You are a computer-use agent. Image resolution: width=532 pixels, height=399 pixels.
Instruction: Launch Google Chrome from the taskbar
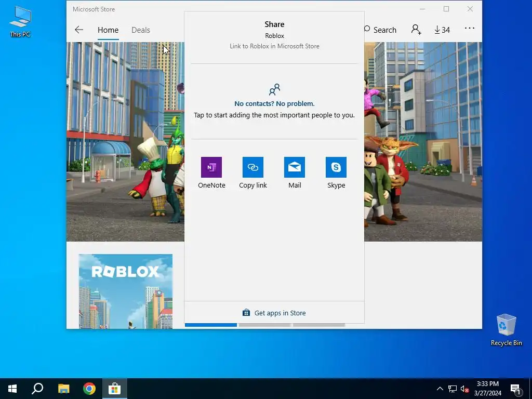pyautogui.click(x=89, y=389)
